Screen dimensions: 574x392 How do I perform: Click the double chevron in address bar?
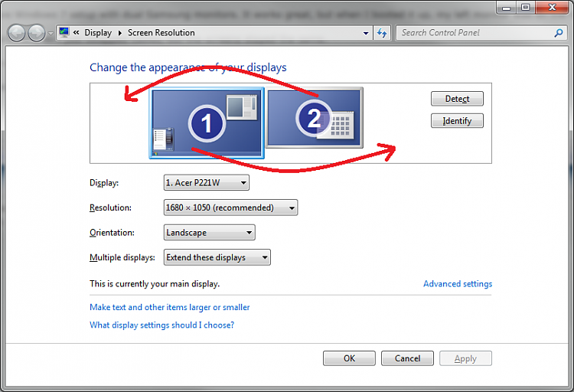76,33
